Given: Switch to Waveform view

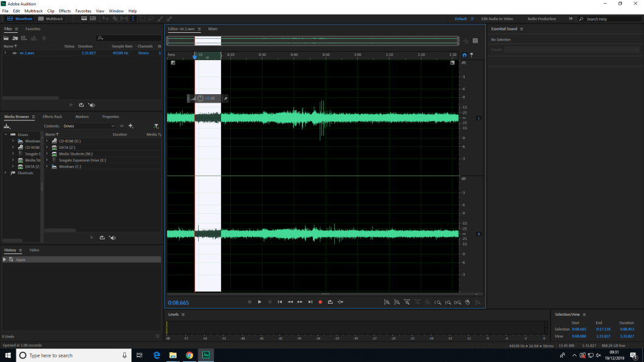Looking at the screenshot, I should [19, 19].
